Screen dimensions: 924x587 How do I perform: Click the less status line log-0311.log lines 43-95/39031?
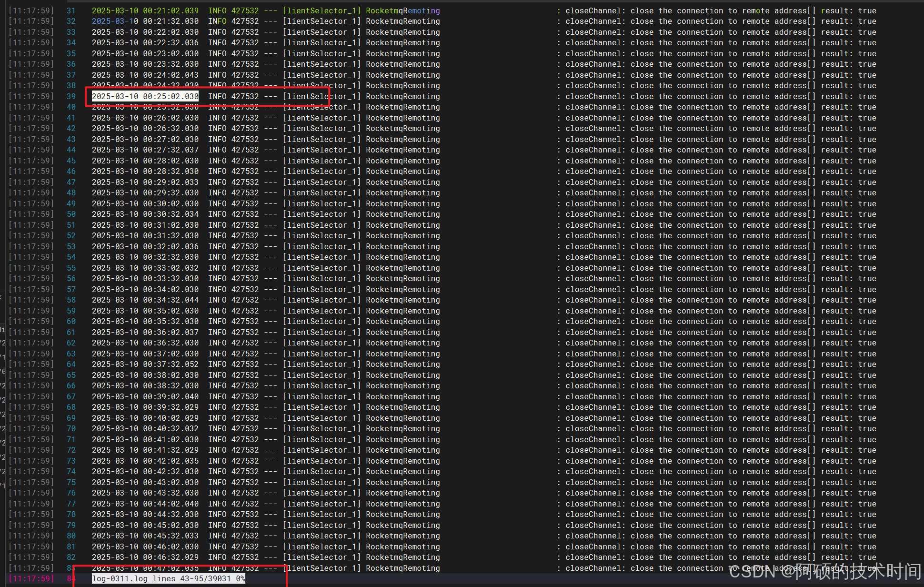pos(168,578)
